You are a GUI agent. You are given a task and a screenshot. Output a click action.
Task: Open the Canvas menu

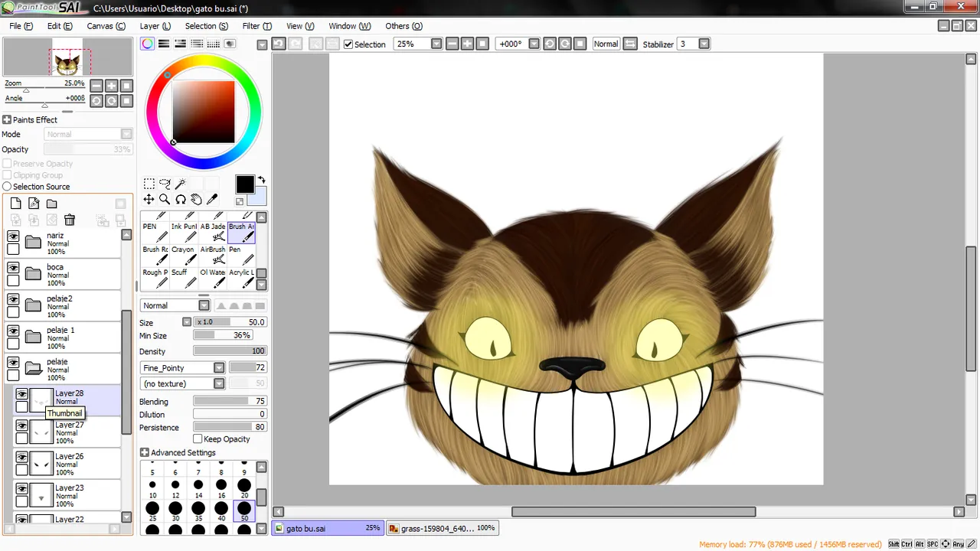(x=106, y=26)
